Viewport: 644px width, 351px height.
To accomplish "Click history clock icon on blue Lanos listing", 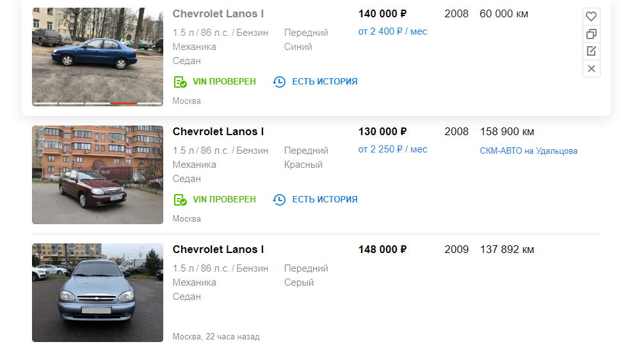I will click(279, 82).
